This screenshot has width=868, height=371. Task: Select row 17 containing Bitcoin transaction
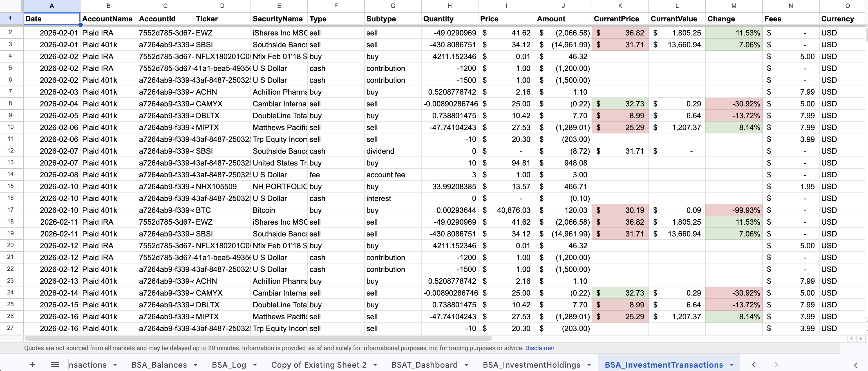[x=10, y=210]
